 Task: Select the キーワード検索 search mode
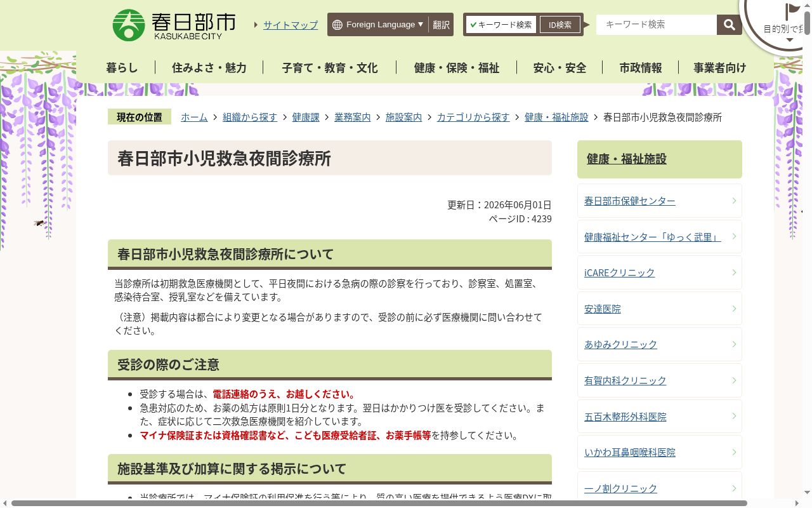501,25
